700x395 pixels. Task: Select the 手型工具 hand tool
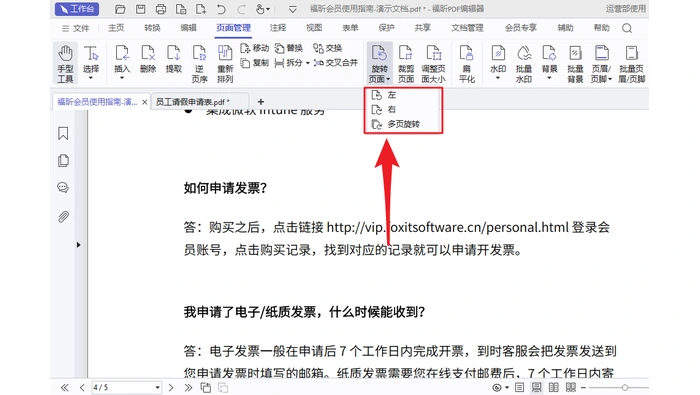pos(65,63)
